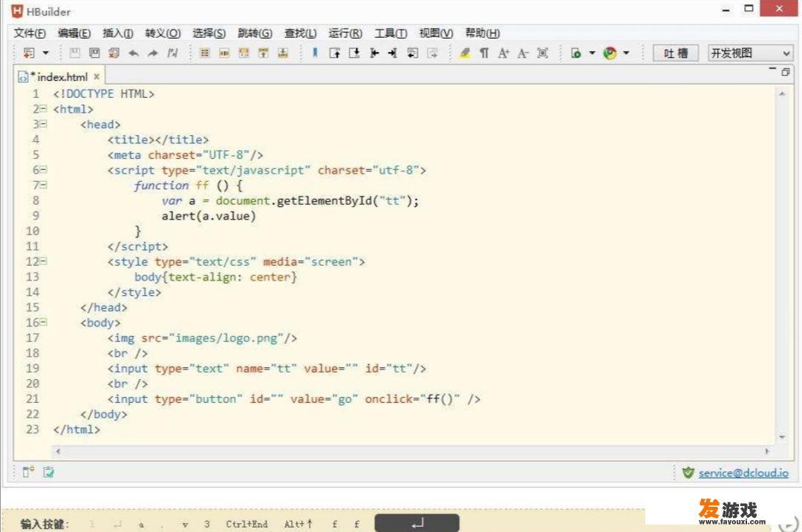Click the DOCTYPE HTML line
The height and width of the screenshot is (532, 802).
click(103, 94)
